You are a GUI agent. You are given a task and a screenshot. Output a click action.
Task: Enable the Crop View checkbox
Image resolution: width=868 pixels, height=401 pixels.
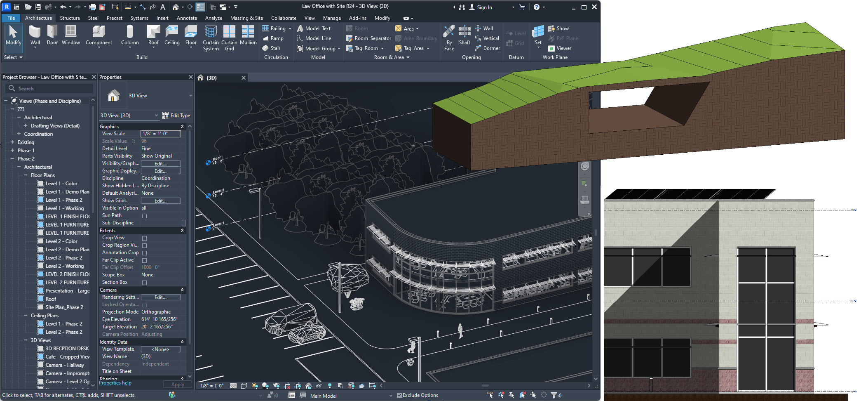144,238
